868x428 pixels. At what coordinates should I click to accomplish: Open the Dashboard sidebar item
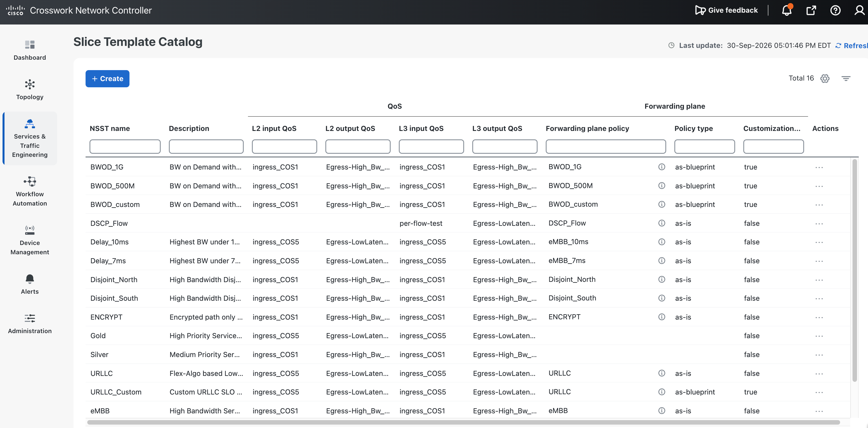point(30,51)
